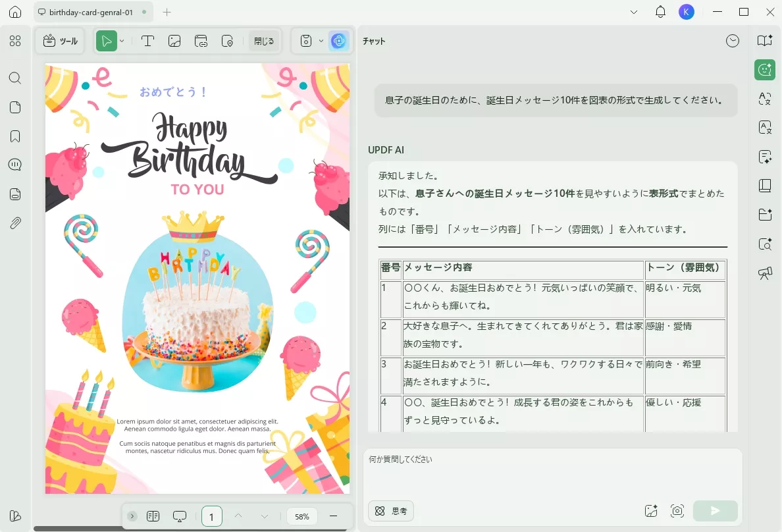
Task: Click the page number input field
Action: (211, 516)
